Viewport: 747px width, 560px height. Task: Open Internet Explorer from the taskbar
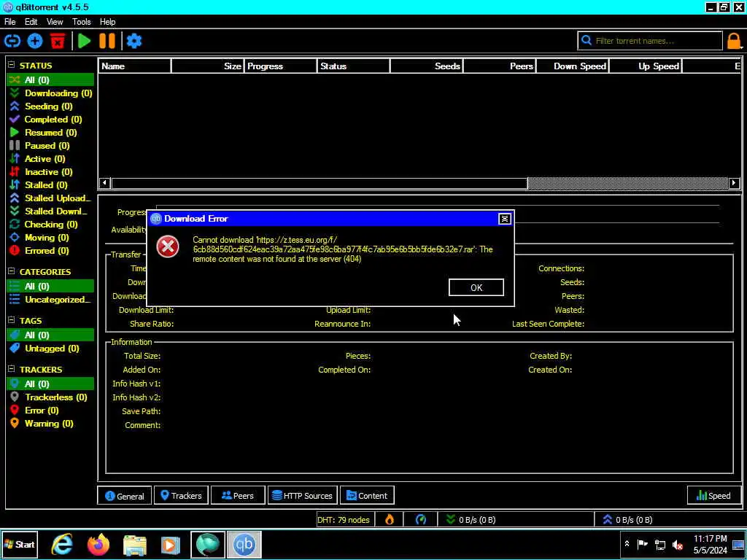click(x=63, y=544)
